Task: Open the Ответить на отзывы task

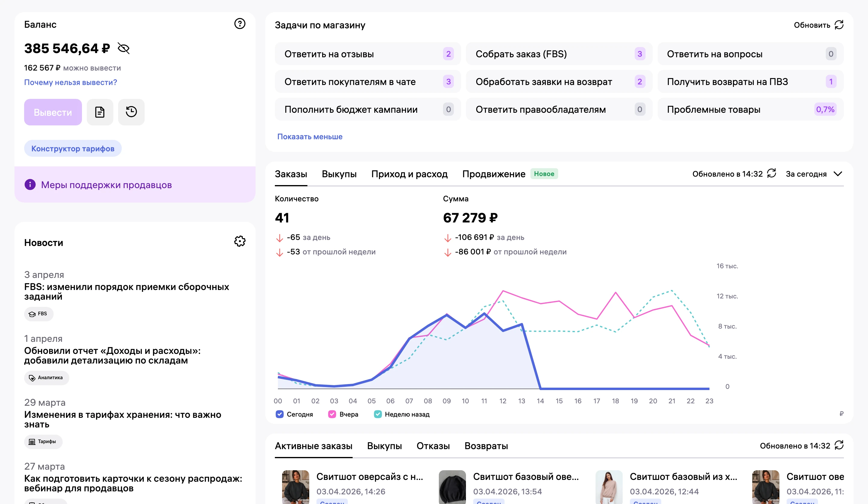Action: (x=367, y=54)
